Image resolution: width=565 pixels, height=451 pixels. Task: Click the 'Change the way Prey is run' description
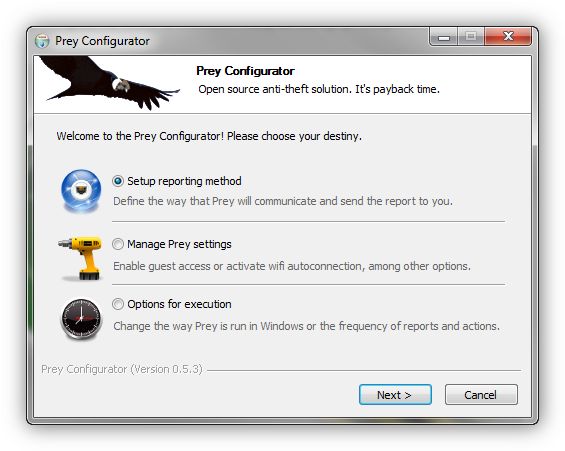click(307, 326)
